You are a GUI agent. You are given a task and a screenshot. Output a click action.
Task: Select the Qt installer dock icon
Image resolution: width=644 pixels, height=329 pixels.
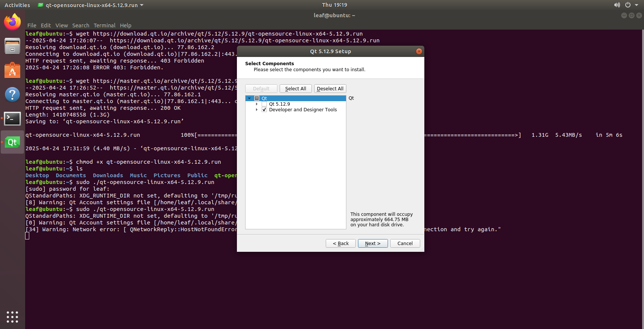point(12,142)
